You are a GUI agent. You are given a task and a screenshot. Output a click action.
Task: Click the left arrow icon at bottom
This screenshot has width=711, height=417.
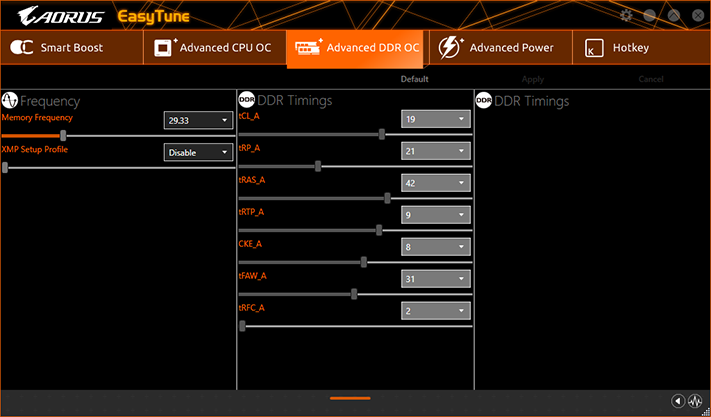coord(678,401)
